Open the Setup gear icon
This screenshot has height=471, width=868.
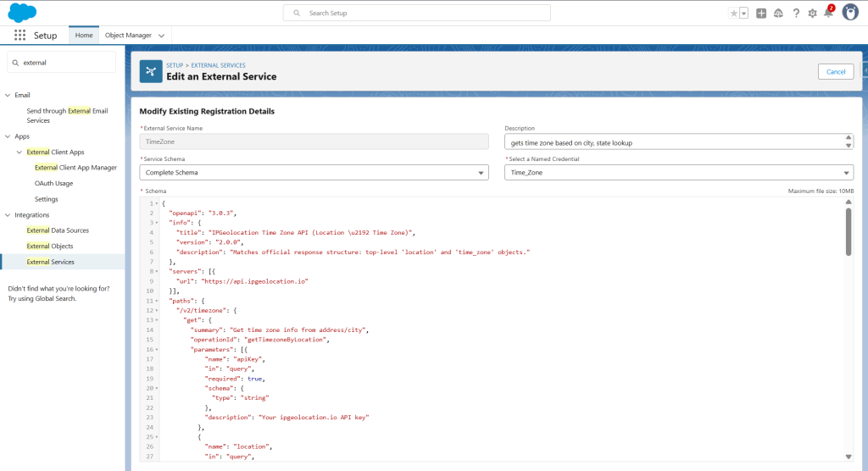(813, 14)
